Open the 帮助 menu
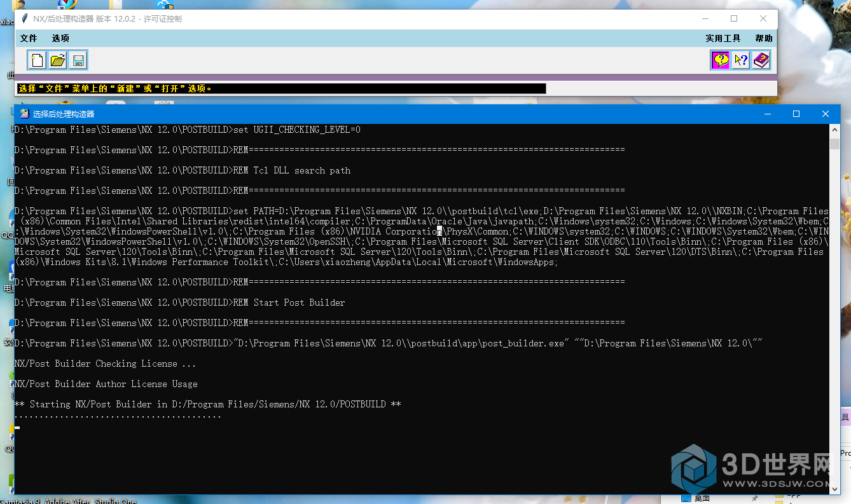Screen dimensions: 851x504 pos(764,38)
